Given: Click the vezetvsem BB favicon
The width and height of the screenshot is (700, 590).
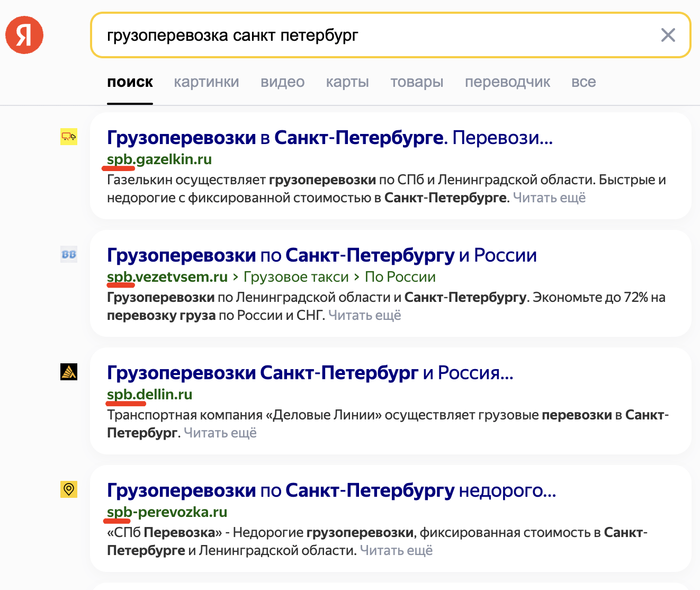Looking at the screenshot, I should click(69, 254).
